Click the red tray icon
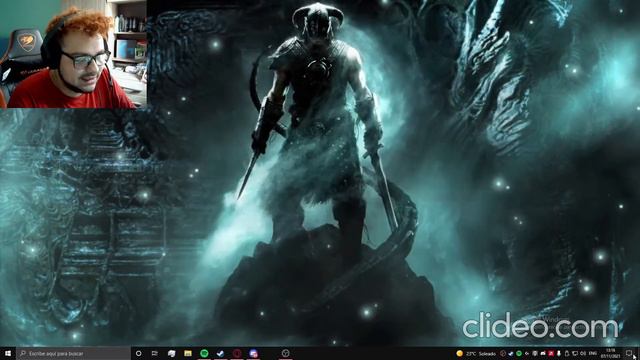The width and height of the screenshot is (640, 360). pyautogui.click(x=551, y=353)
